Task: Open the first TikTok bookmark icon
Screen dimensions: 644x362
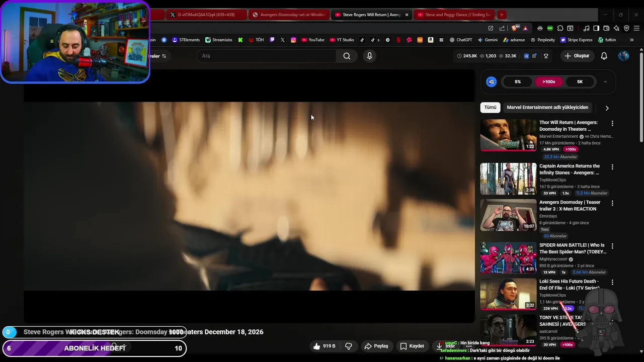Action: click(x=362, y=40)
